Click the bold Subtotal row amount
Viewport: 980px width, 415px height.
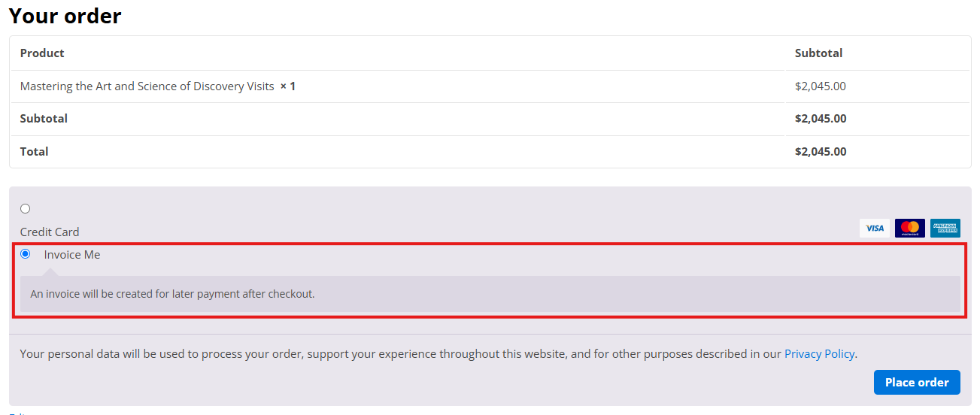820,119
